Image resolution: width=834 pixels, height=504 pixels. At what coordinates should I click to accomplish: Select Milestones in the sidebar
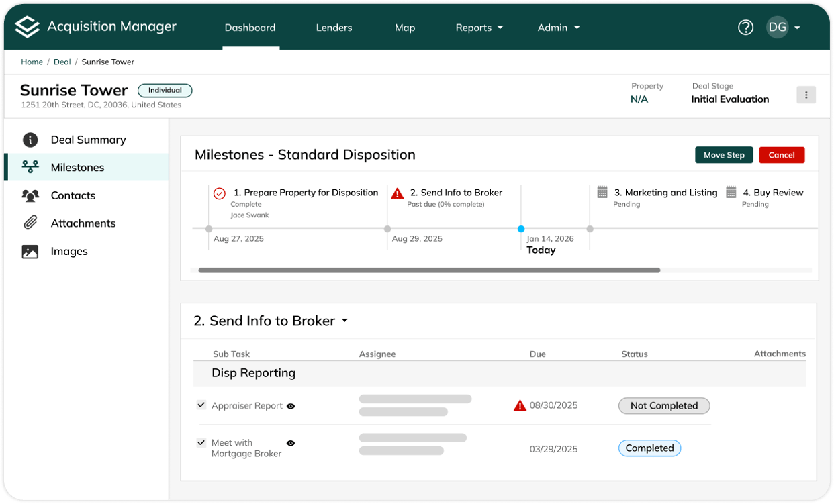click(x=87, y=167)
